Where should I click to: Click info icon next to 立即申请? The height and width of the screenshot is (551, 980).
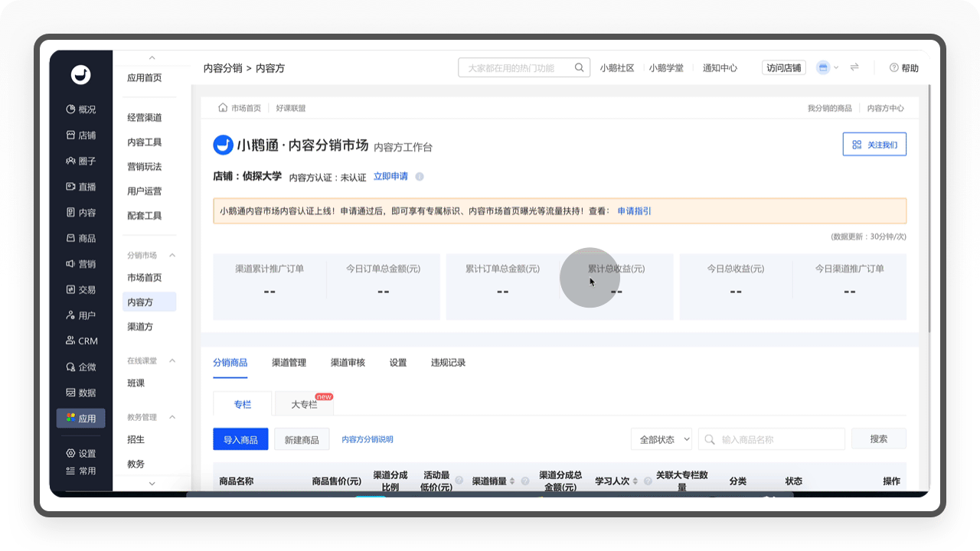click(x=420, y=177)
